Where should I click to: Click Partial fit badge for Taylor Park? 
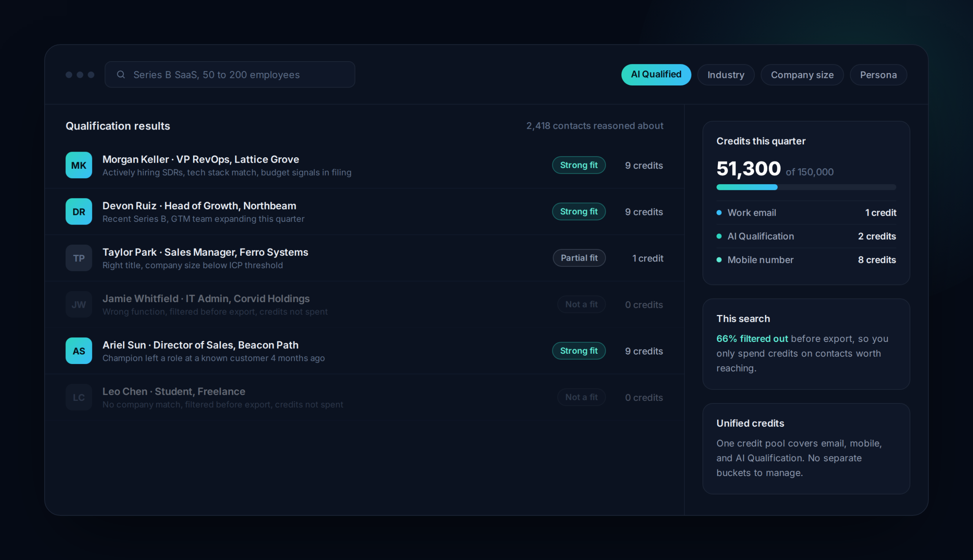tap(579, 258)
